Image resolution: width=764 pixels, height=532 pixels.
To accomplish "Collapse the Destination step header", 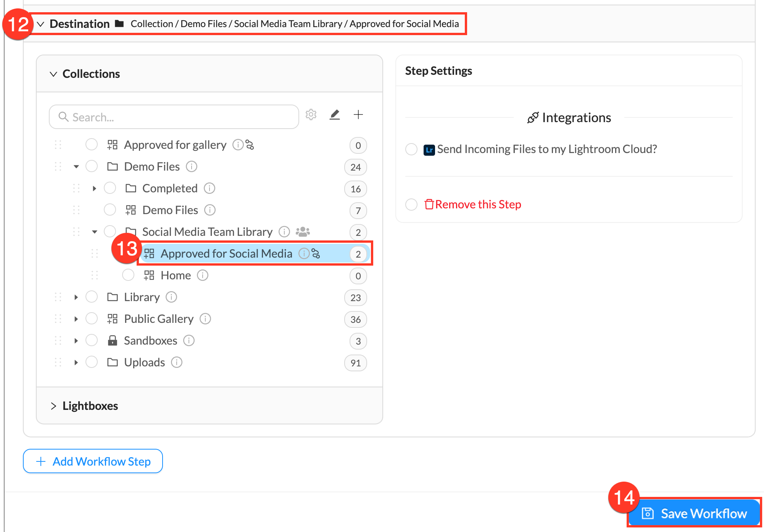I will tap(41, 24).
